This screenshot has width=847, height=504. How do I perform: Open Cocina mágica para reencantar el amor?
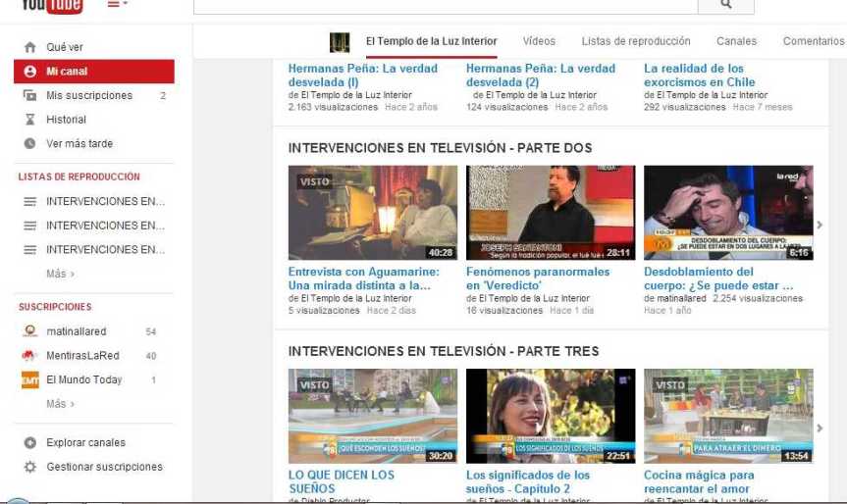pos(699,481)
